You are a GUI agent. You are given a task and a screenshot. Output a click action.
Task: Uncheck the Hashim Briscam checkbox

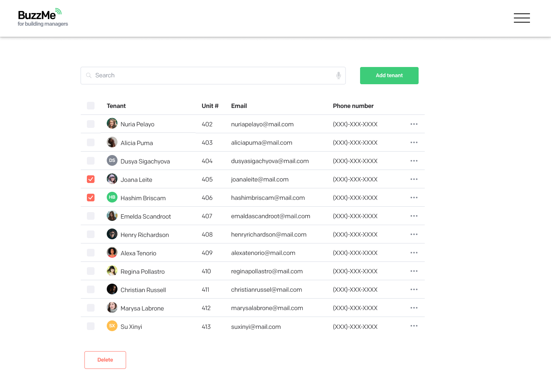point(91,198)
